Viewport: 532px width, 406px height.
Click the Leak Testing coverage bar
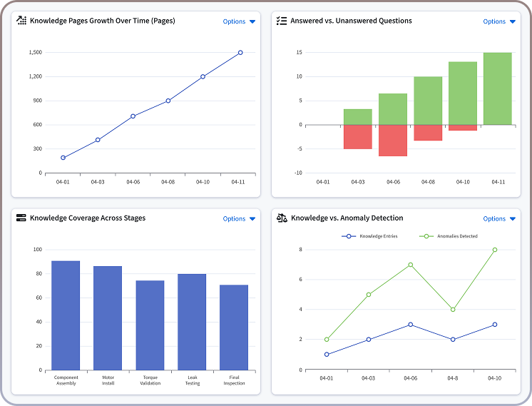pos(192,322)
